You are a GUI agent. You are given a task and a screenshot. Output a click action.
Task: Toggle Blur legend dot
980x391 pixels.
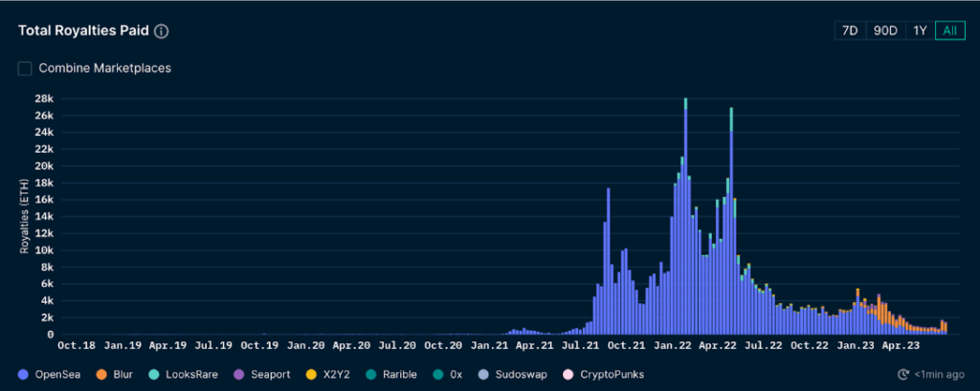pos(103,374)
